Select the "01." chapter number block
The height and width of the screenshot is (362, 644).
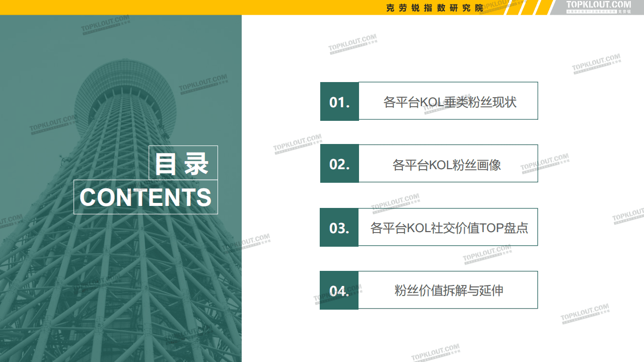pyautogui.click(x=339, y=101)
